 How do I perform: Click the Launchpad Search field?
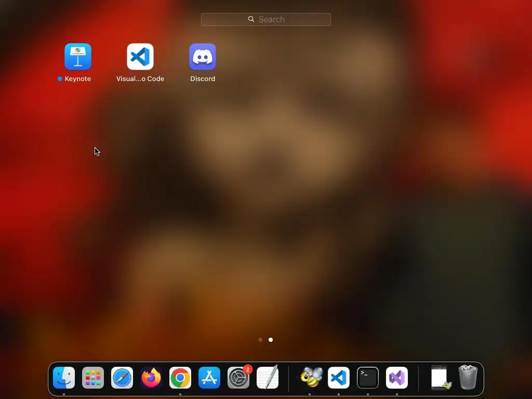click(x=265, y=19)
